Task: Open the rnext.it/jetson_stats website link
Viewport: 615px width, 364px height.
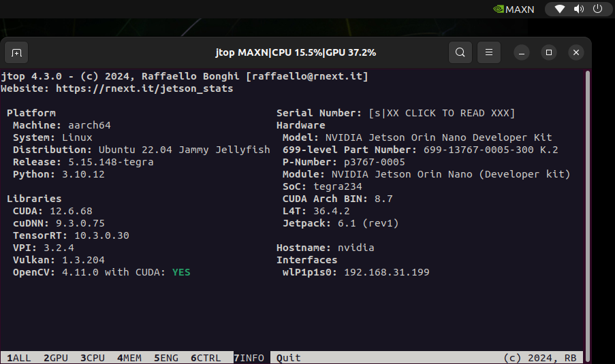Action: (x=144, y=88)
